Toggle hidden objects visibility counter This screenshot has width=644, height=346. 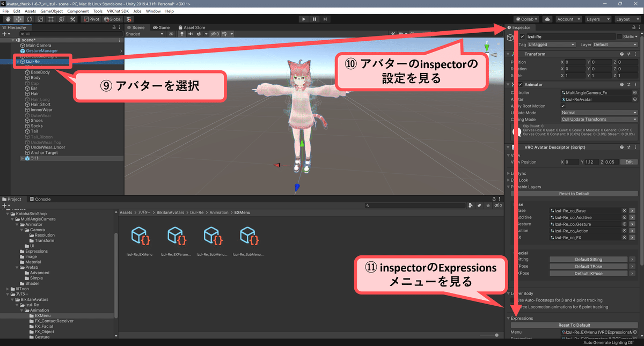(x=214, y=34)
